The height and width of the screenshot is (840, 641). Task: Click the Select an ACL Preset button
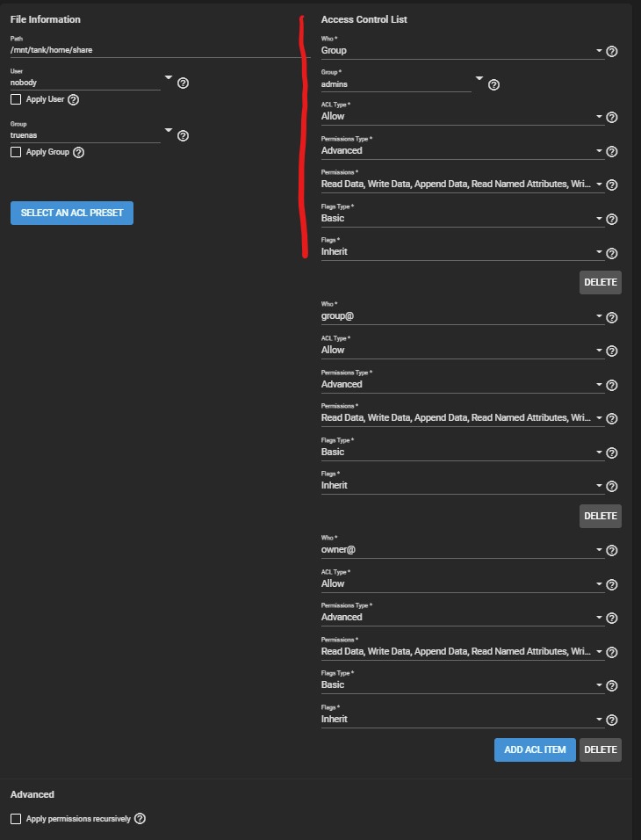(72, 212)
